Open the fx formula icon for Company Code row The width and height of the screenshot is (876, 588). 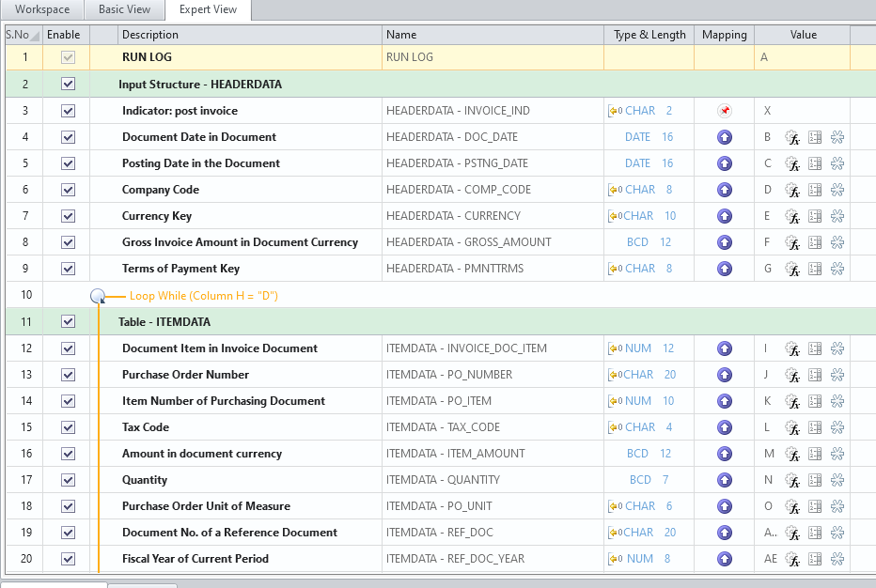point(792,190)
